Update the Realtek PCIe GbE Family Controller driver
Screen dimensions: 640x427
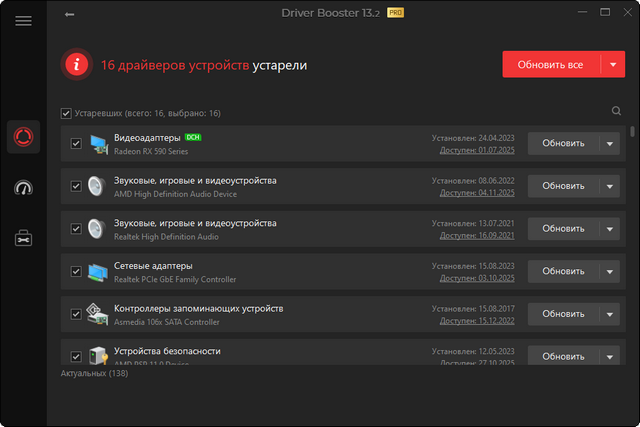pos(563,271)
